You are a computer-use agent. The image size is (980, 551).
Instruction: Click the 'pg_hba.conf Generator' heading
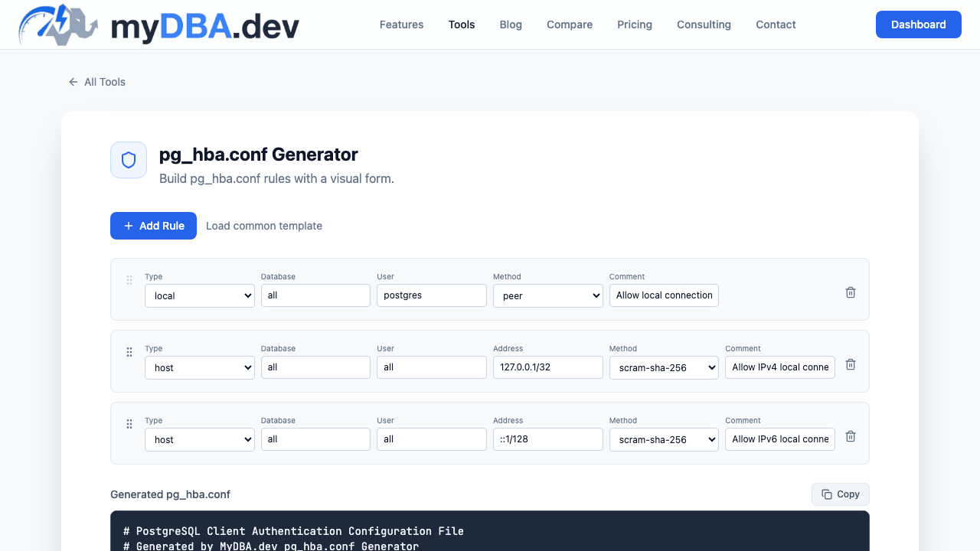click(x=259, y=155)
